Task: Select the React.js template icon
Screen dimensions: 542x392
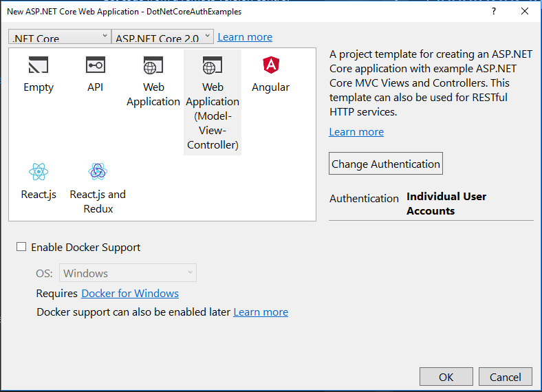Action: 39,171
